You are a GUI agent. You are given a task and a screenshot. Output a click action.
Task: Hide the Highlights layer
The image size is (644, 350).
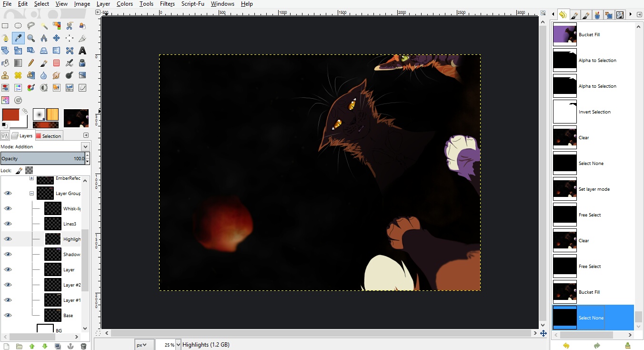point(8,239)
